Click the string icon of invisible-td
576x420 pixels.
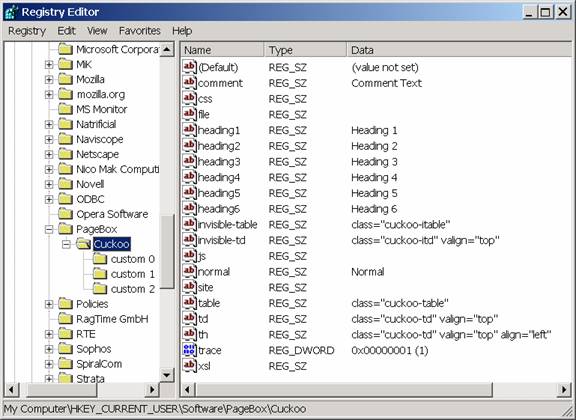190,240
